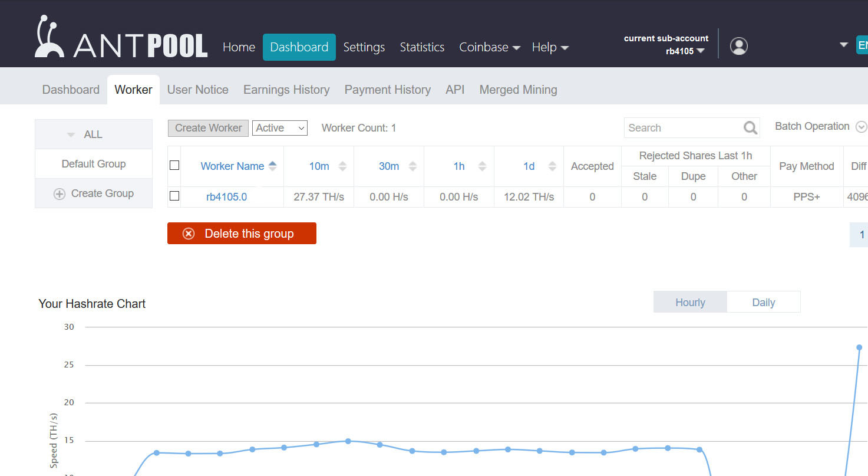Sort workers by 1d hashrate arrows
This screenshot has width=868, height=476.
552,166
